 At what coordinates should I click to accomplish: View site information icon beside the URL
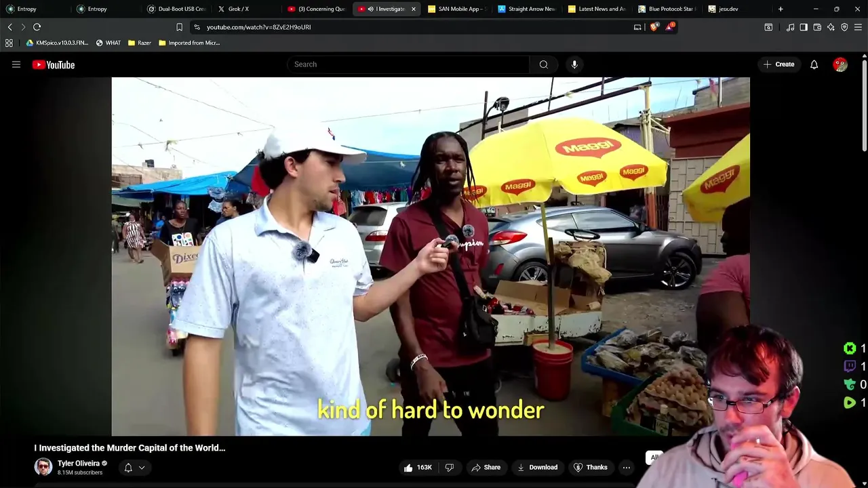point(197,27)
